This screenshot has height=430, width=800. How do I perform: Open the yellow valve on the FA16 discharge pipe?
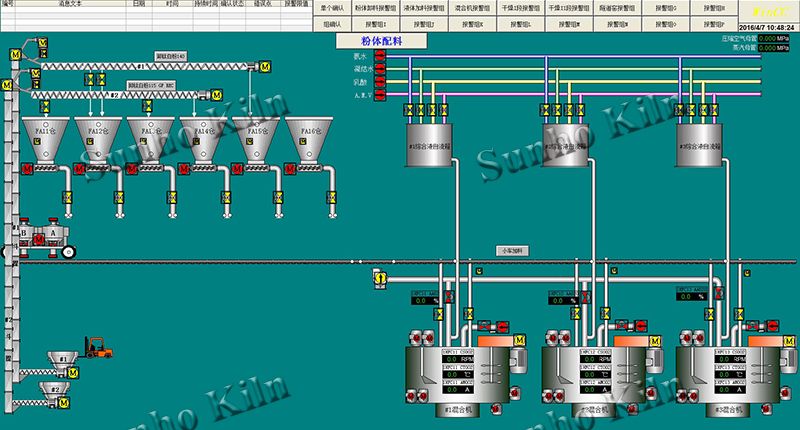332,197
